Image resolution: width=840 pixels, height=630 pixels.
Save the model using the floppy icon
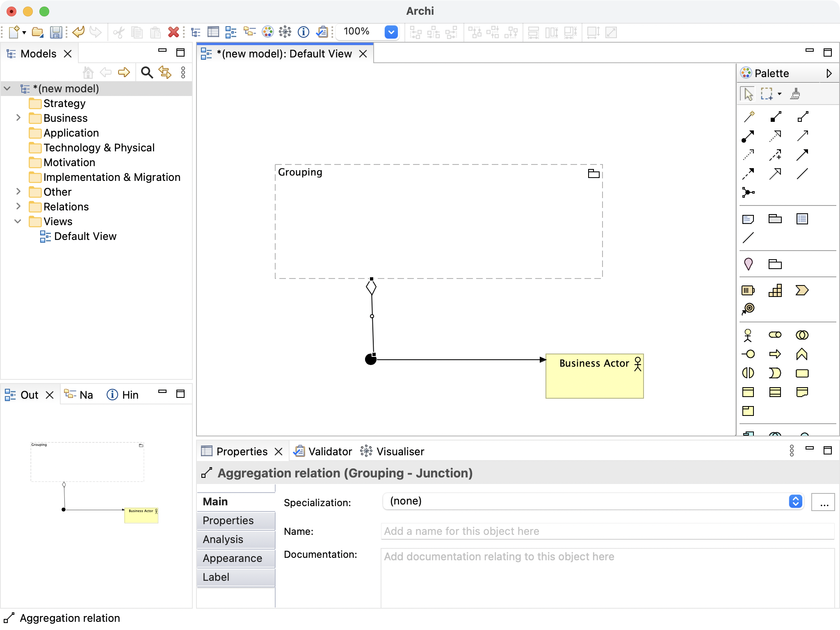(56, 32)
